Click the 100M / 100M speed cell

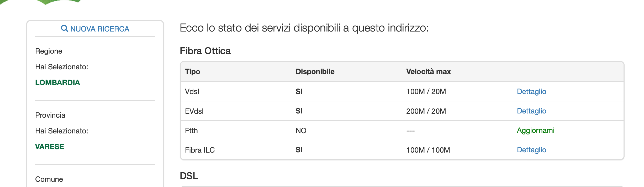pos(428,150)
